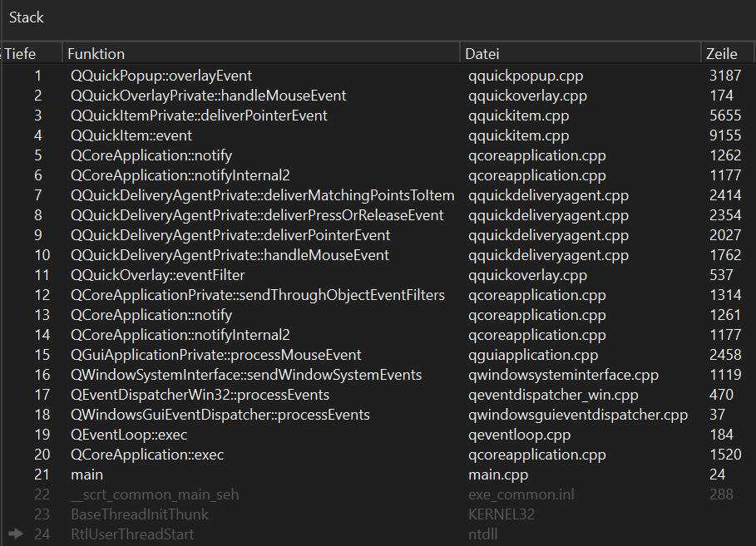Select frame QQuickOverlayPrivate::handleMouseEvent
The height and width of the screenshot is (546, 756).
point(378,96)
